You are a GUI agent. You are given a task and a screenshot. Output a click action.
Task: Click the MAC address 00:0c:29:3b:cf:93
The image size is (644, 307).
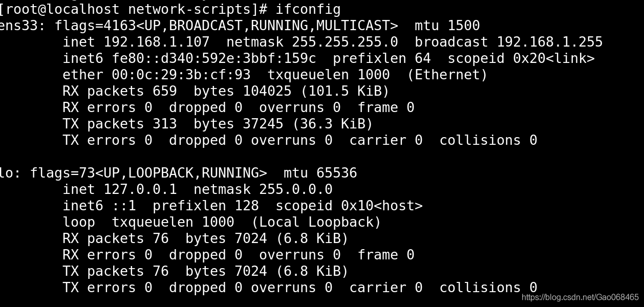click(x=181, y=75)
